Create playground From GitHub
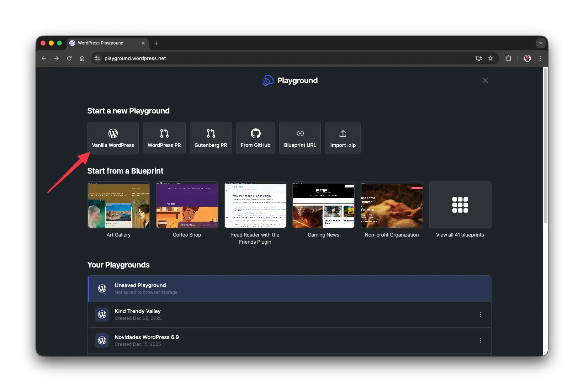This screenshot has width=584, height=392. coord(255,138)
